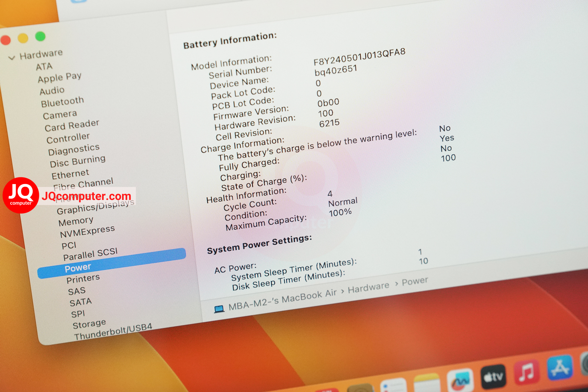Click the Hardware Revision value 100

point(326,113)
